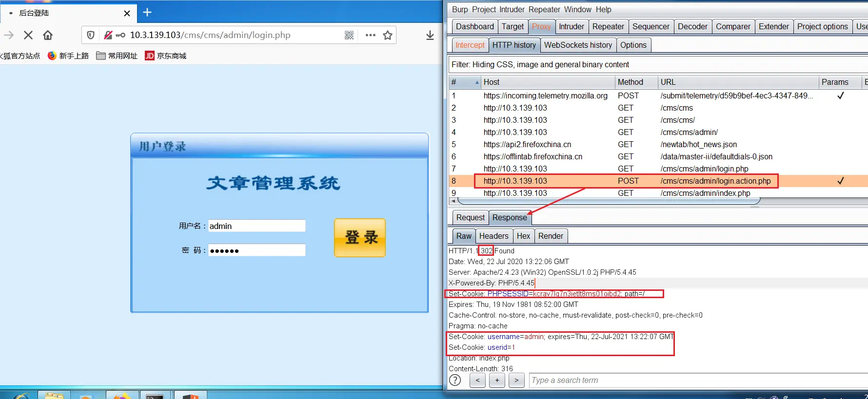The image size is (868, 399).
Task: Stop page loading with the X button
Action: click(x=28, y=35)
